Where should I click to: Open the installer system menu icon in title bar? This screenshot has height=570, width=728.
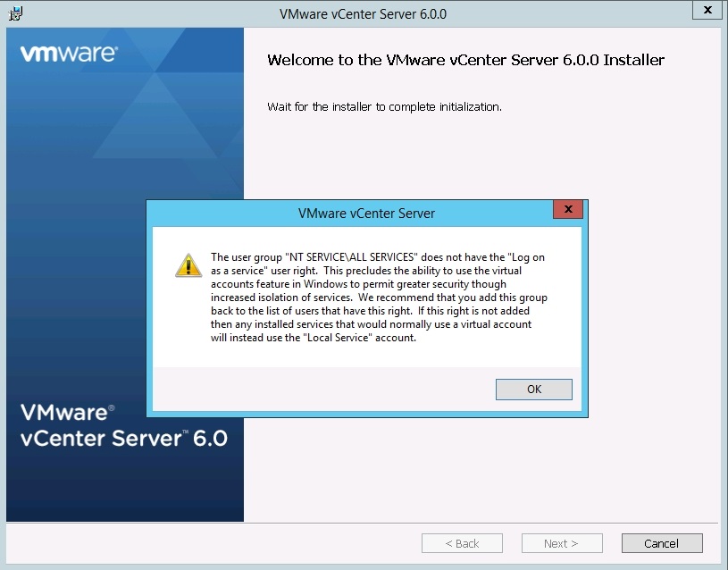[15, 13]
